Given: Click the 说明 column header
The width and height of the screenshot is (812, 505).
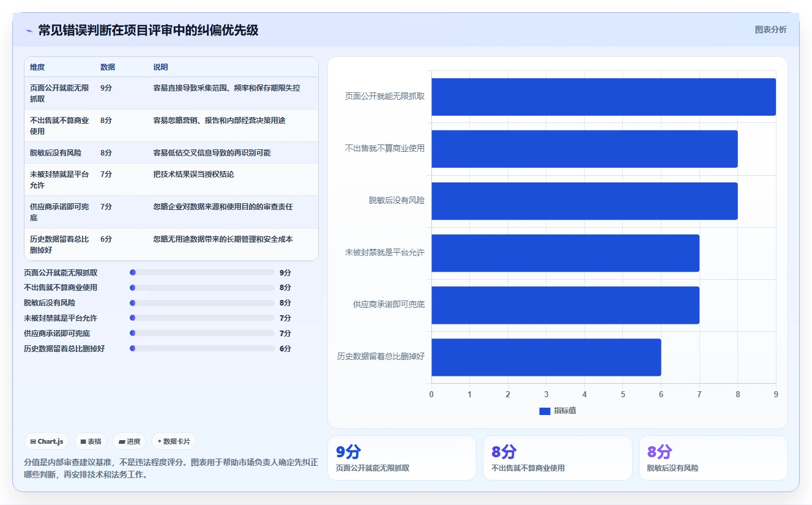Looking at the screenshot, I should (160, 67).
